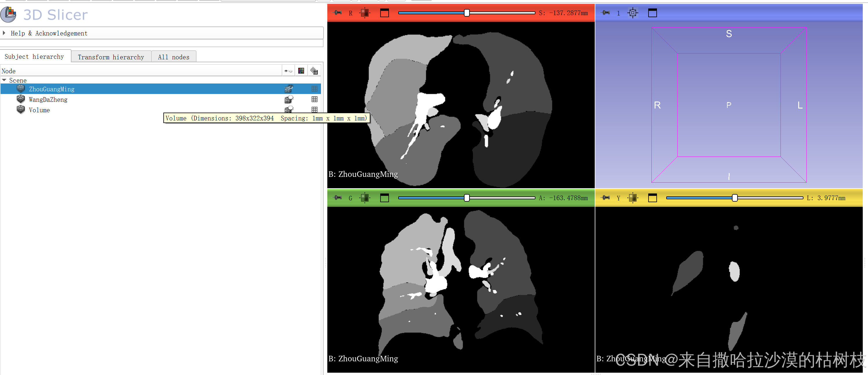Click the red slice offset slider handle
The image size is (868, 375).
click(x=467, y=13)
